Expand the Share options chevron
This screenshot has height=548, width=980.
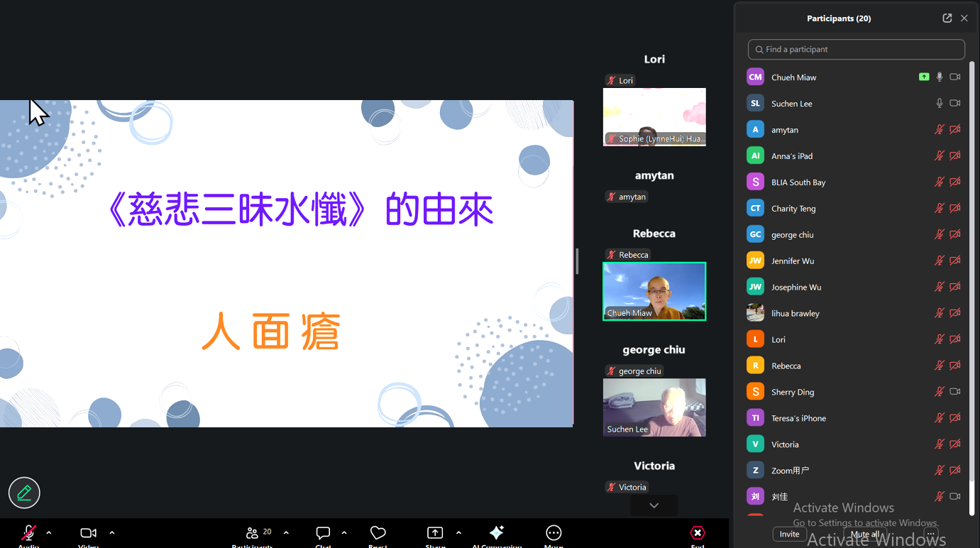pyautogui.click(x=458, y=531)
